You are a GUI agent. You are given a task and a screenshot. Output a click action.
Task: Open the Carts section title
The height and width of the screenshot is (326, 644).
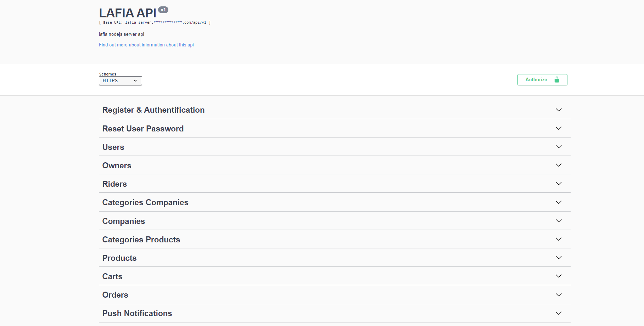coord(112,276)
